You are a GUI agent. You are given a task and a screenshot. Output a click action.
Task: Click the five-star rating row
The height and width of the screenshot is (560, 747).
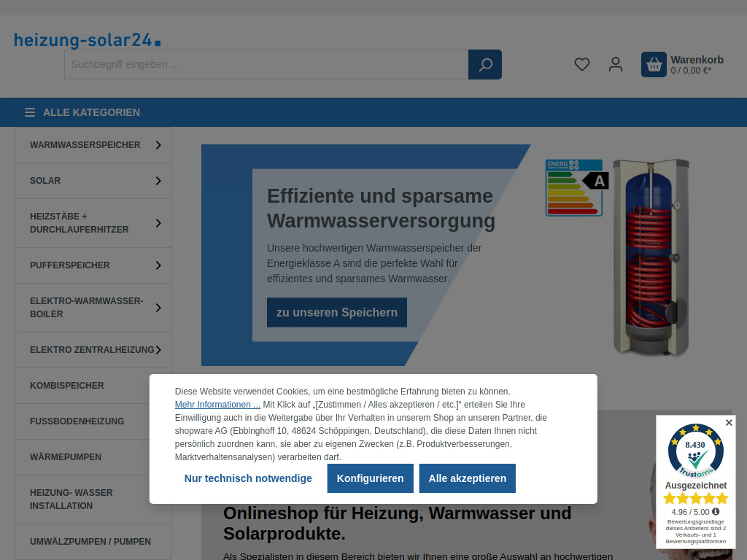(x=694, y=497)
